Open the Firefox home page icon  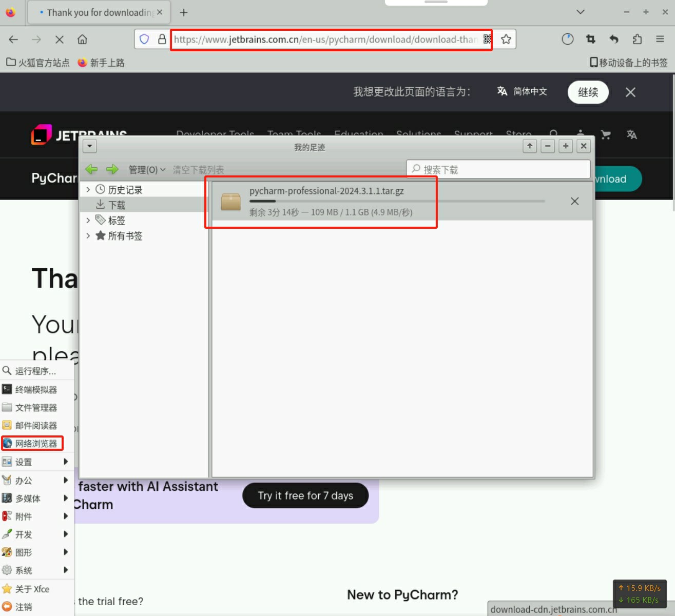[x=82, y=39]
